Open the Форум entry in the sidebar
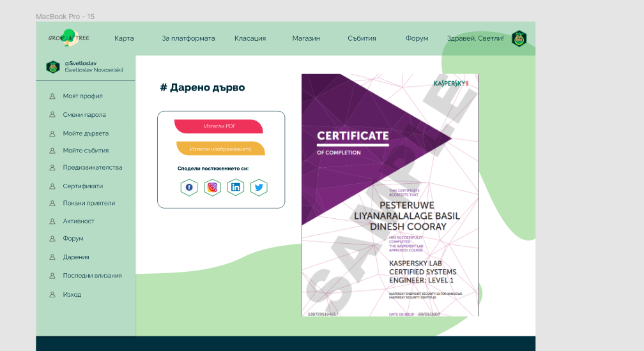 (73, 238)
